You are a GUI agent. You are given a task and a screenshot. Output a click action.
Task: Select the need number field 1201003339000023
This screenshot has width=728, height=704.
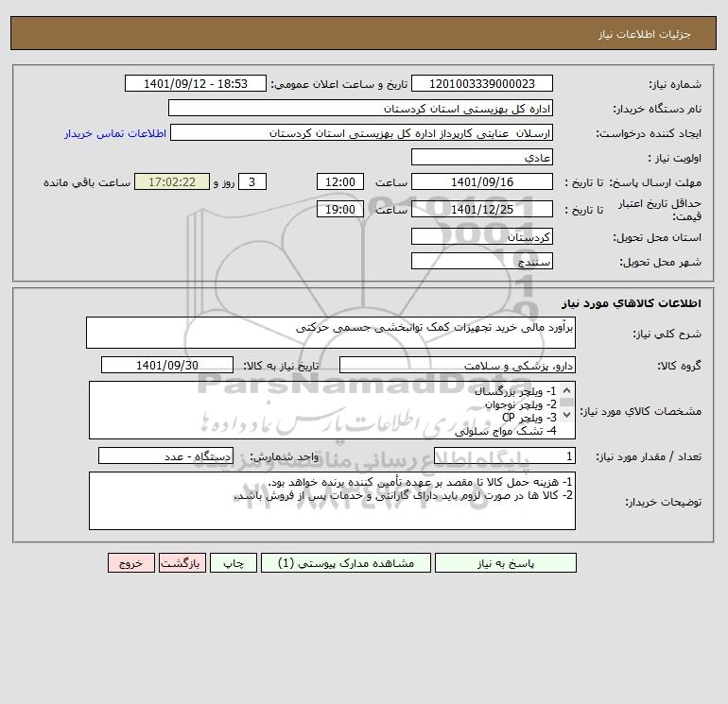pos(482,83)
